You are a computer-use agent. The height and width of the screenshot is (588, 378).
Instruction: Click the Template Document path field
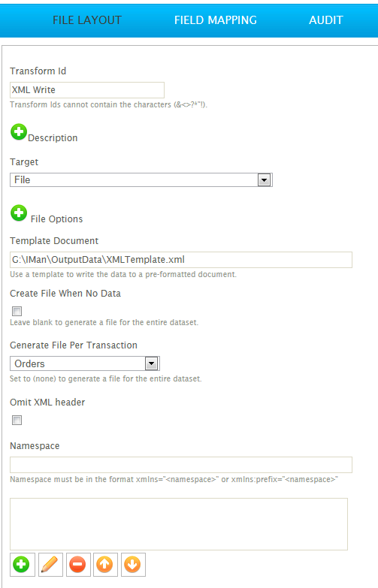tap(181, 260)
